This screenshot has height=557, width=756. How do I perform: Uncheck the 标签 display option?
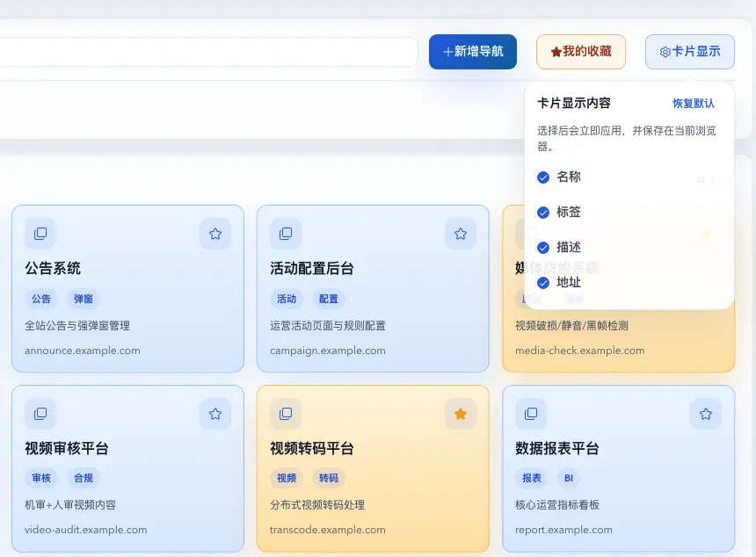pyautogui.click(x=543, y=213)
